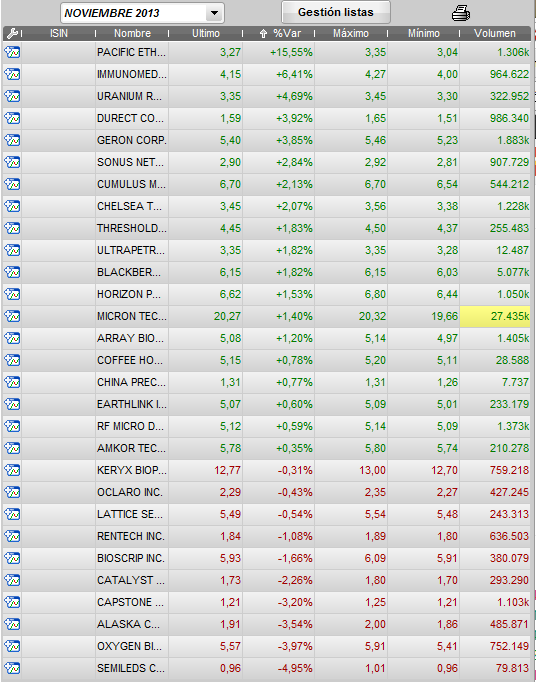Click volume 964.622 of IMMUNOMED row
This screenshot has height=682, width=536.
tap(509, 74)
